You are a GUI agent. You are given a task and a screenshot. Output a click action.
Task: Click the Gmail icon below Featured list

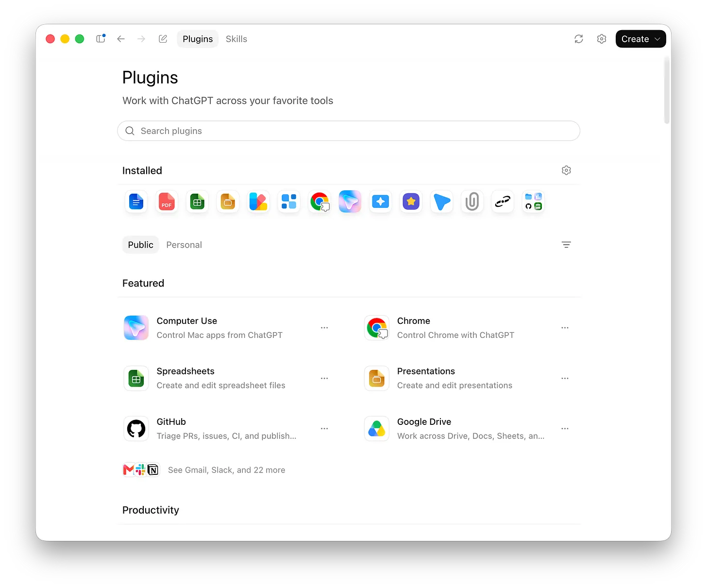(x=129, y=470)
